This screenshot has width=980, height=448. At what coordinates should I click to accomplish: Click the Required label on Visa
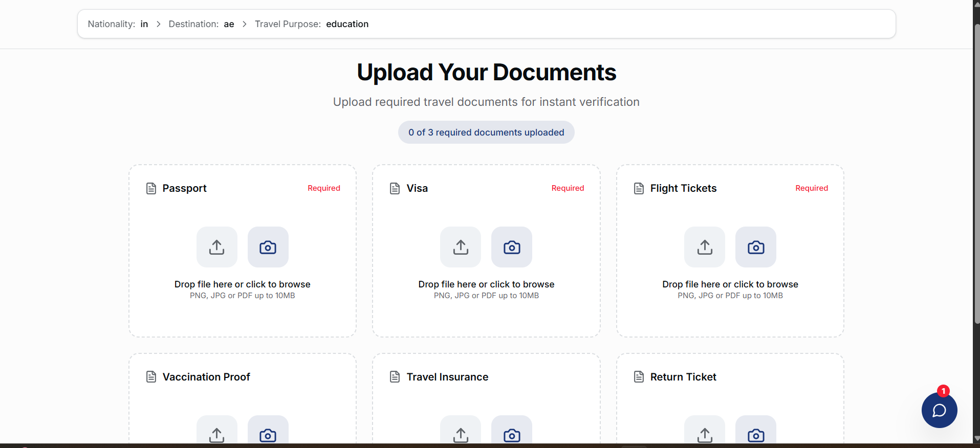pos(568,188)
